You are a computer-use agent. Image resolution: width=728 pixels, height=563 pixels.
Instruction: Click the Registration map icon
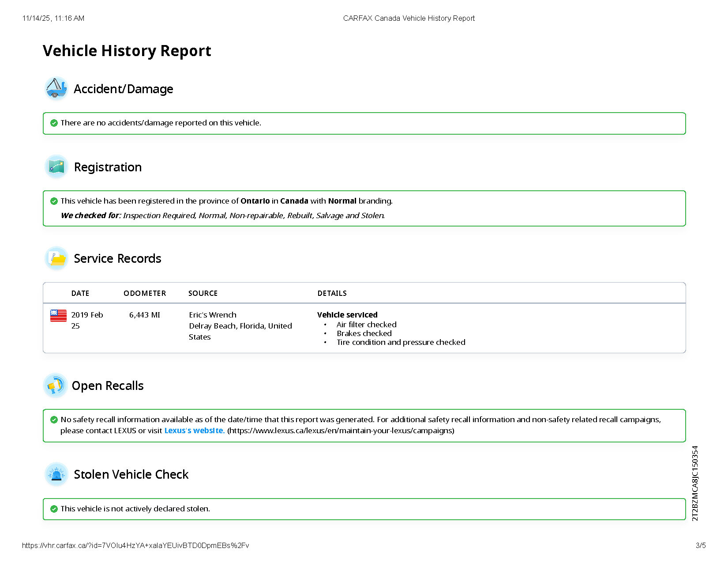(x=56, y=167)
